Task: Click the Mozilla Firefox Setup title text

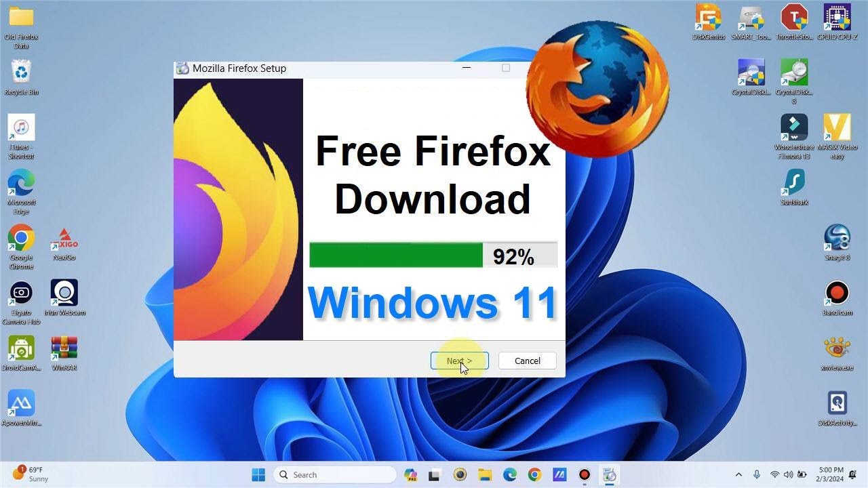Action: 239,68
